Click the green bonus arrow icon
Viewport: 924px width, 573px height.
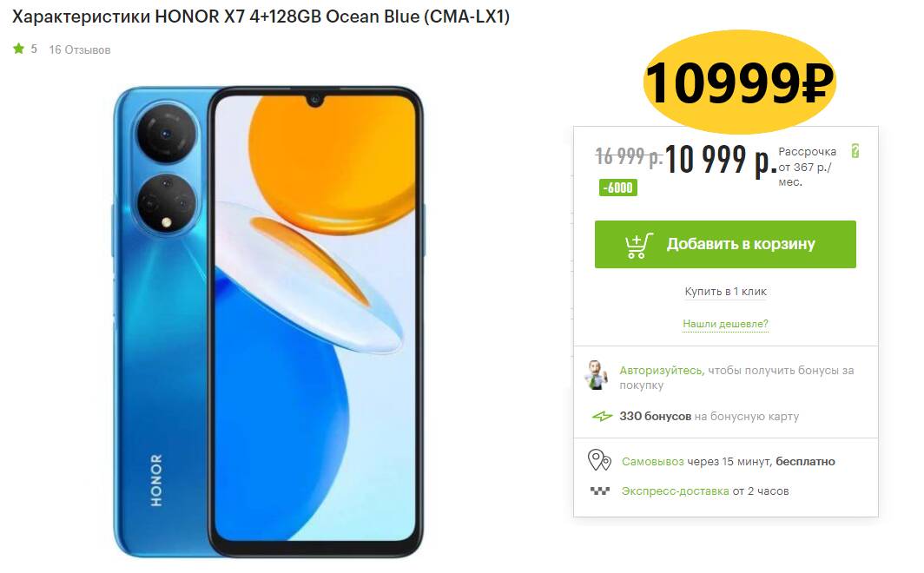coord(603,417)
